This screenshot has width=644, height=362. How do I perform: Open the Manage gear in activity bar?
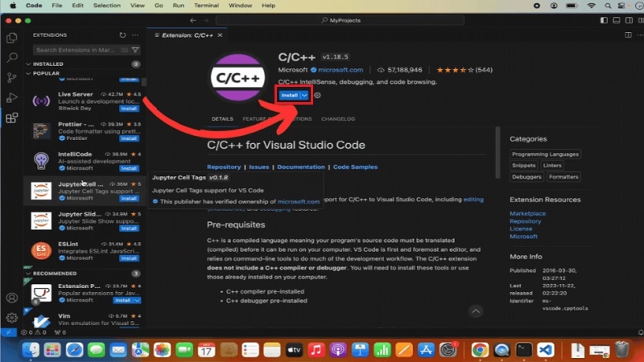pyautogui.click(x=12, y=317)
